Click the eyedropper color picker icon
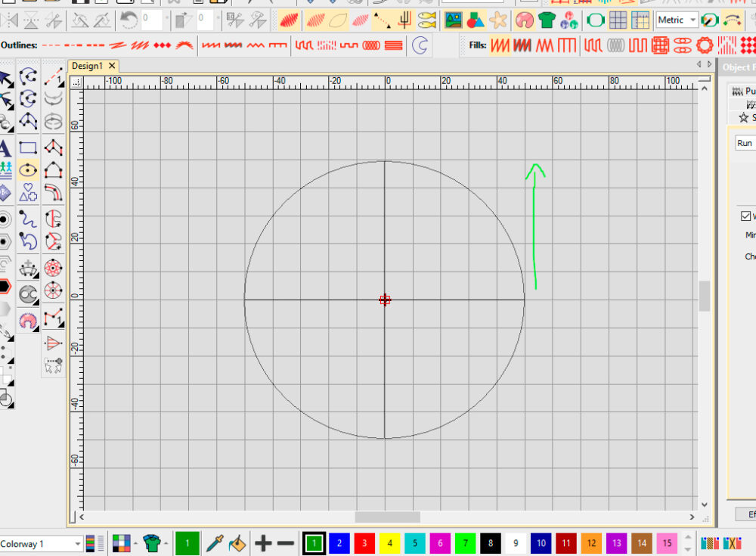Viewport: 756px width, 556px height. pos(215,542)
